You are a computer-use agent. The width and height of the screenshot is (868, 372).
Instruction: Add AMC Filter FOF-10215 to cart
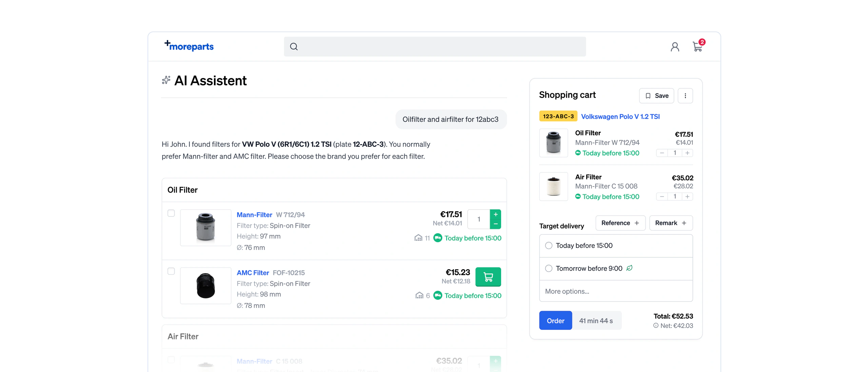488,277
